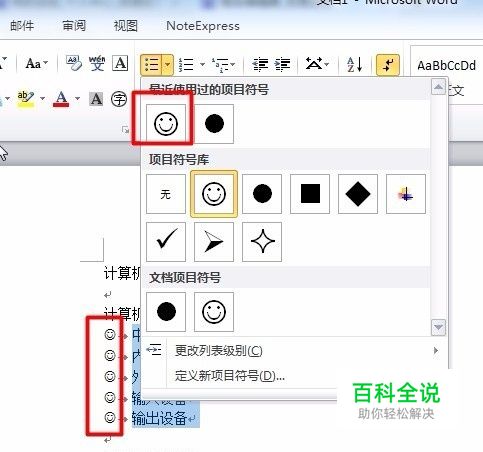Select document bullet black dot
This screenshot has width=483, height=452.
coord(166,312)
